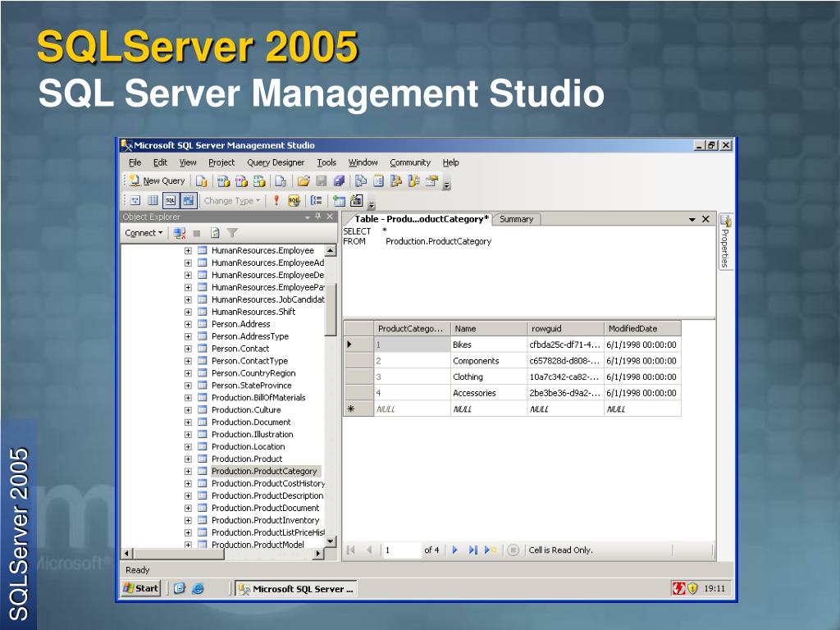Select the Table - Produ...oductCategory tab
Screen dimensions: 840x630
421,219
